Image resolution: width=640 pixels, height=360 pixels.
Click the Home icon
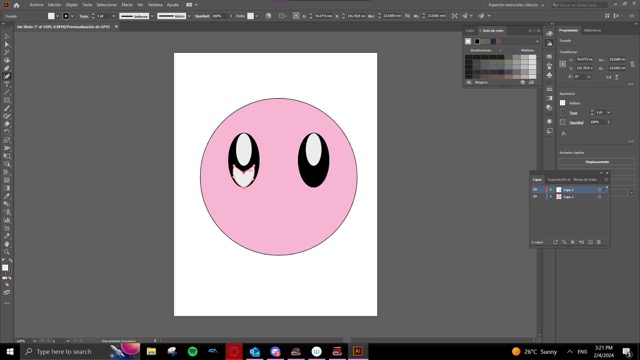point(16,5)
